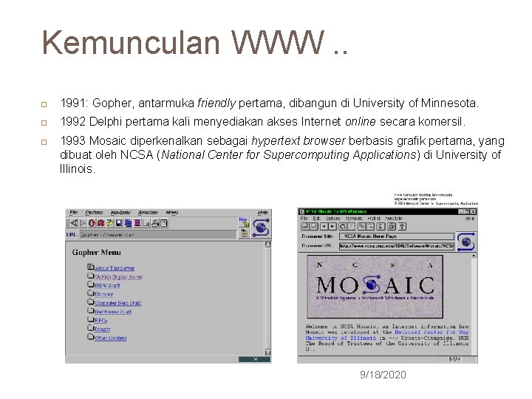Click the Print icon in the Gopher browser toolbar
The image size is (532, 399).
click(155, 223)
